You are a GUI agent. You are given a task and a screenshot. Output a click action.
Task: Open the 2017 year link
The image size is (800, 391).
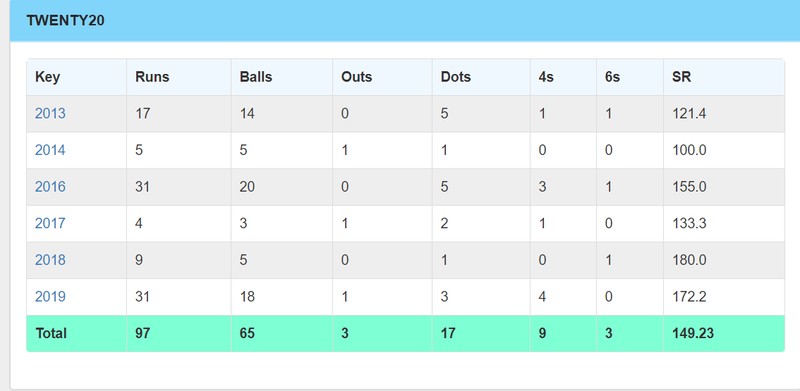(x=50, y=224)
